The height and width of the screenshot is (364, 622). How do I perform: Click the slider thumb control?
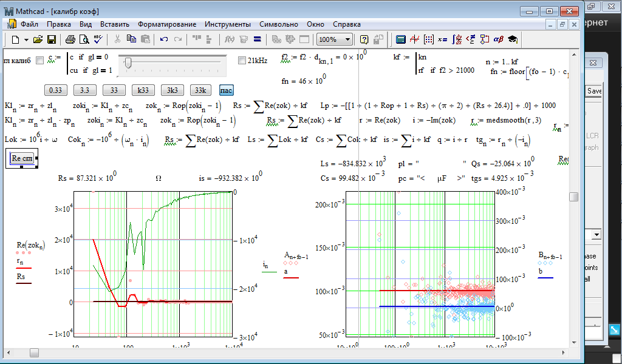coord(128,62)
